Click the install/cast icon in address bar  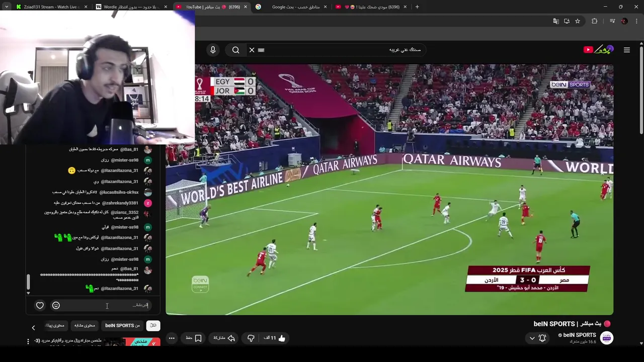(567, 21)
